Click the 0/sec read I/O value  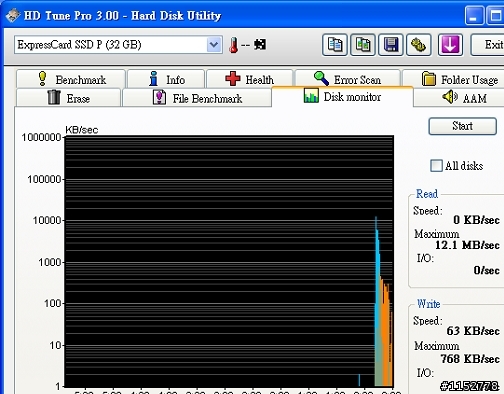coord(486,270)
